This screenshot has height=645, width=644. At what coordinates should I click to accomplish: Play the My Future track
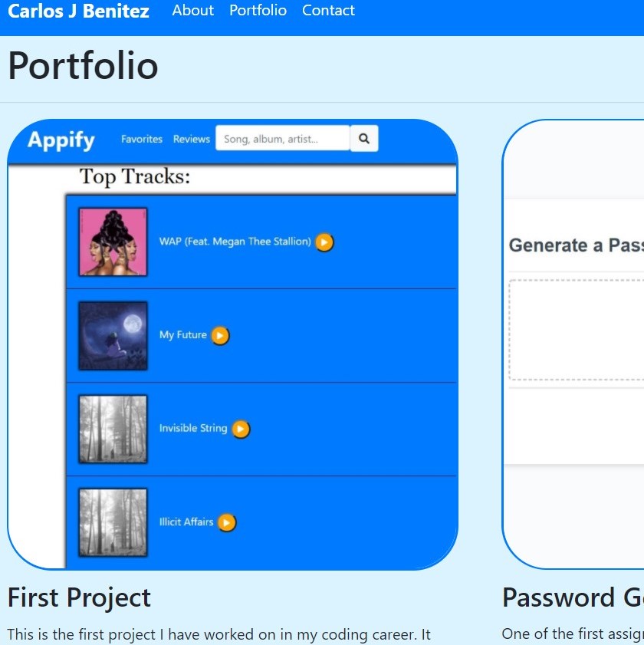(220, 336)
